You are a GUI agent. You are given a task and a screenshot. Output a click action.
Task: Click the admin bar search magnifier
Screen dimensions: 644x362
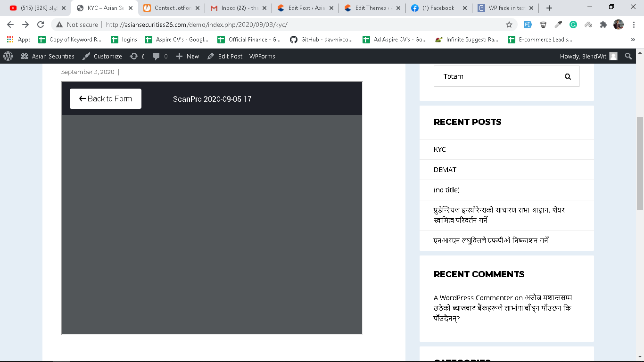coord(628,56)
